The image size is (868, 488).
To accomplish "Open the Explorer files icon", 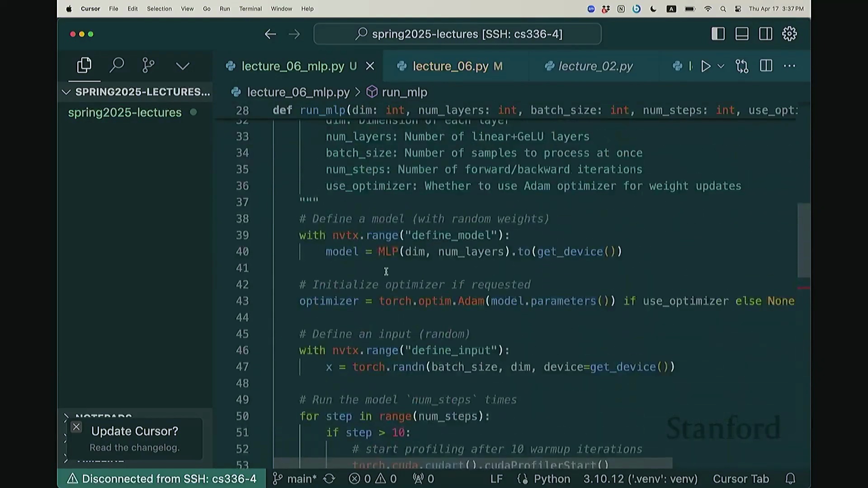I will pos(84,66).
